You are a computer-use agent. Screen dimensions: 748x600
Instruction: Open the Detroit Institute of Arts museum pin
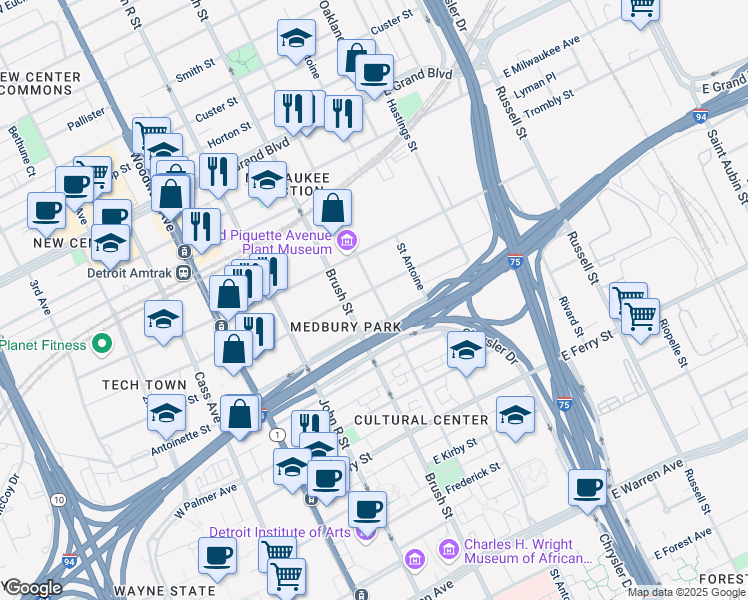click(366, 536)
